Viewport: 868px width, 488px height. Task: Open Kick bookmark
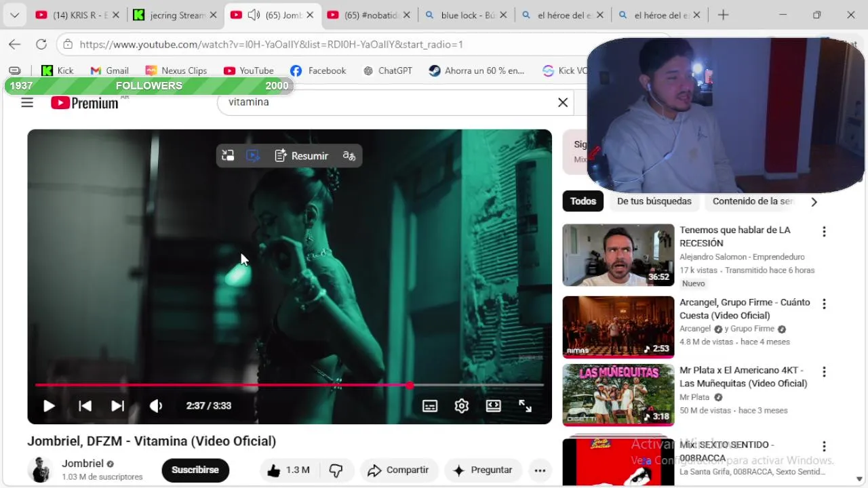58,70
